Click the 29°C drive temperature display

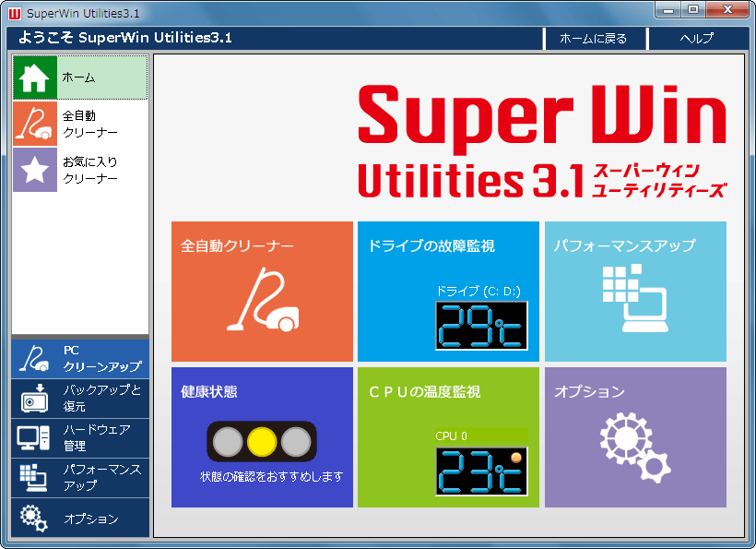pyautogui.click(x=481, y=326)
